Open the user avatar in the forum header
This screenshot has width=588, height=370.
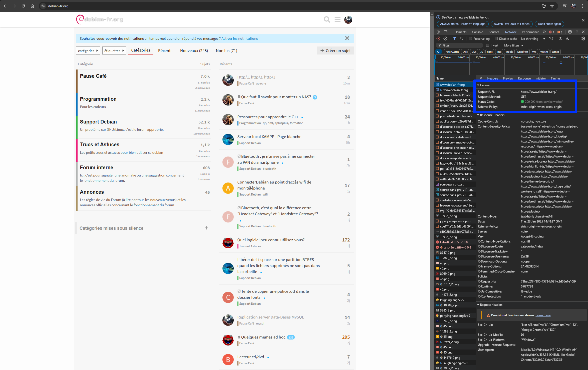point(348,19)
